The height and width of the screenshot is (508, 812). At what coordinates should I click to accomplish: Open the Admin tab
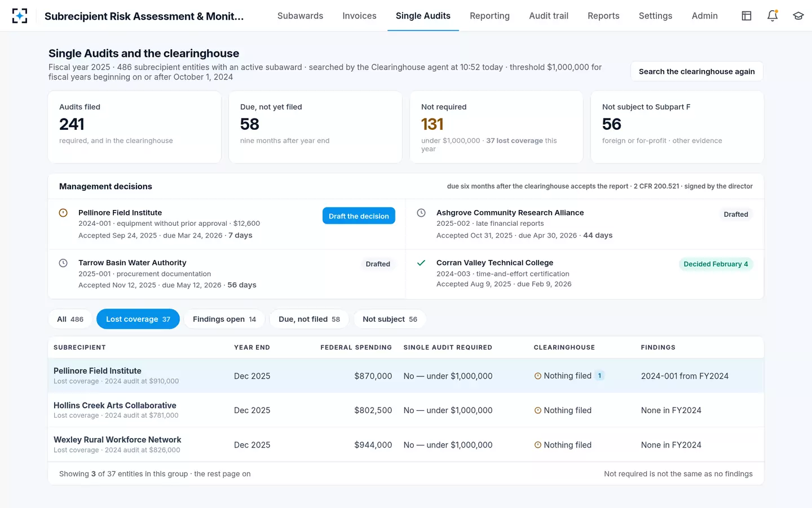pyautogui.click(x=705, y=16)
